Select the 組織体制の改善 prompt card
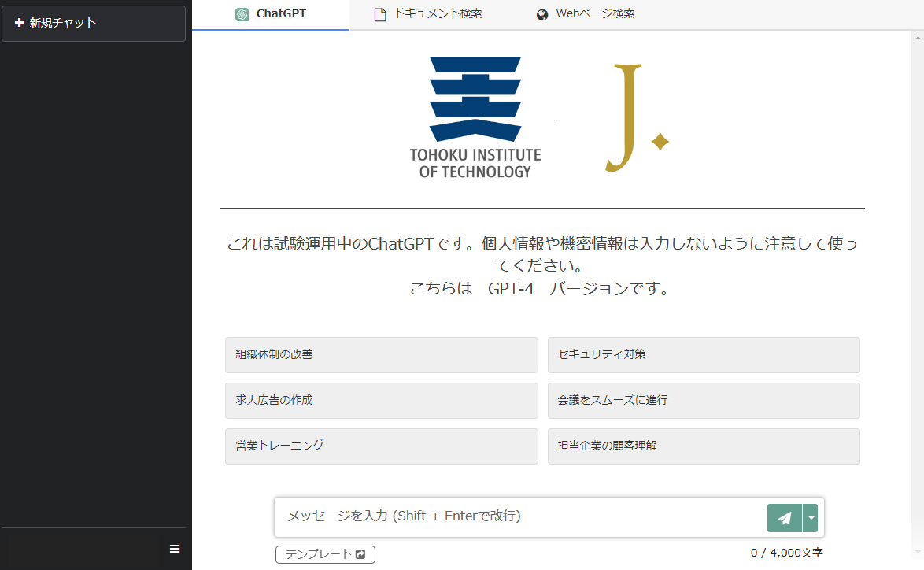Screen dimensions: 924x570 [381, 355]
